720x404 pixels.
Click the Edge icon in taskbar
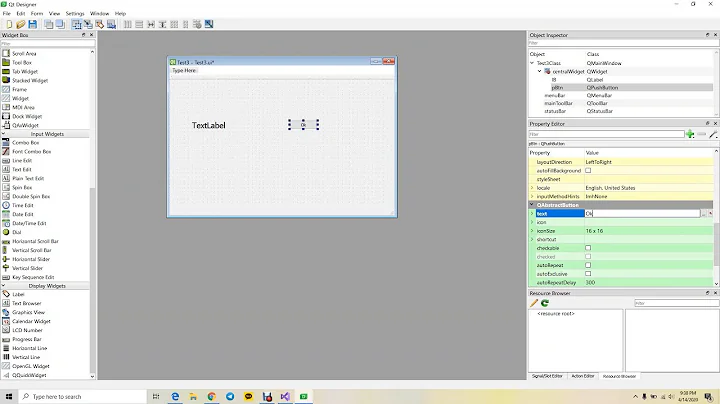point(175,396)
